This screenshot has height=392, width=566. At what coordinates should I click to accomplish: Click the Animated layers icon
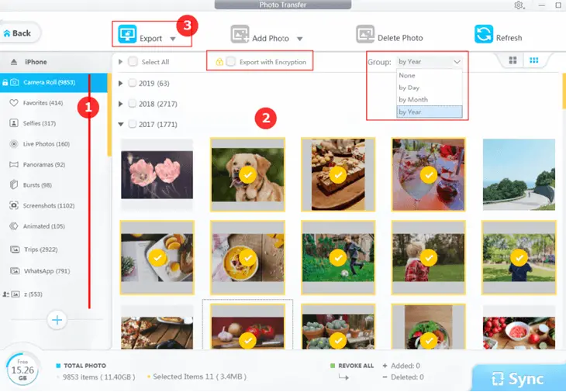pyautogui.click(x=14, y=226)
